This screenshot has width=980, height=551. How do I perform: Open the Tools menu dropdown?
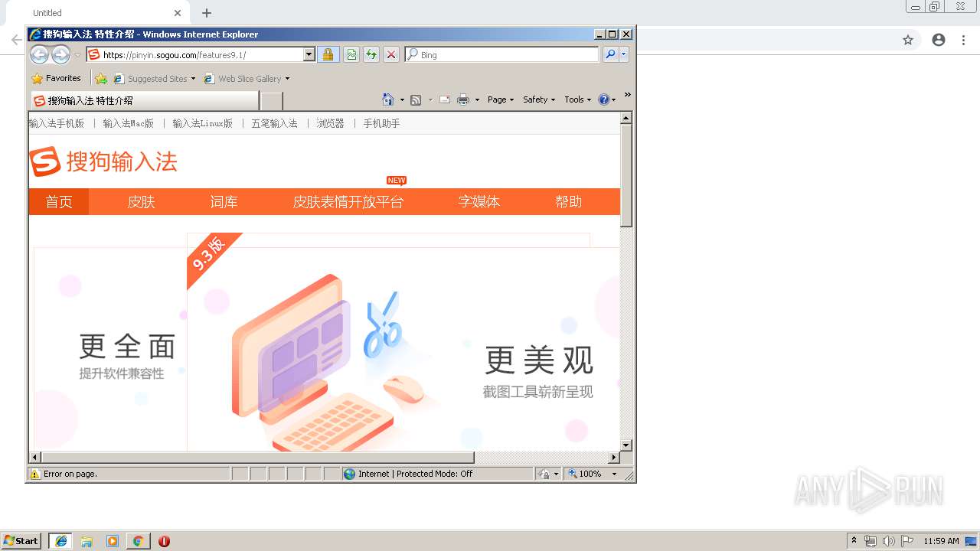(x=578, y=99)
